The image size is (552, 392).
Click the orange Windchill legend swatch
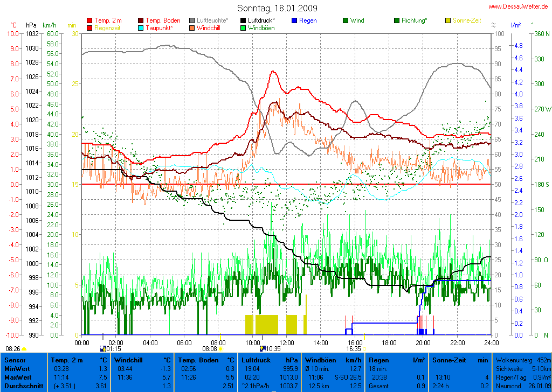coord(192,28)
